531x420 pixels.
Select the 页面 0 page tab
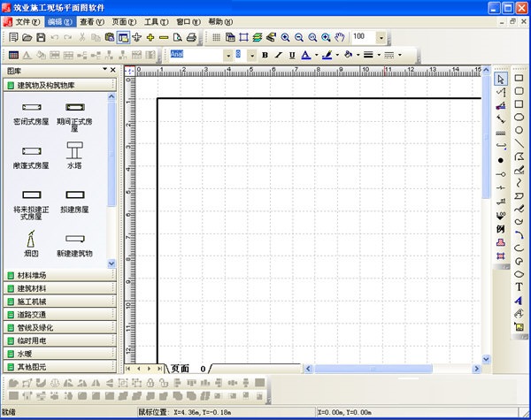point(188,369)
